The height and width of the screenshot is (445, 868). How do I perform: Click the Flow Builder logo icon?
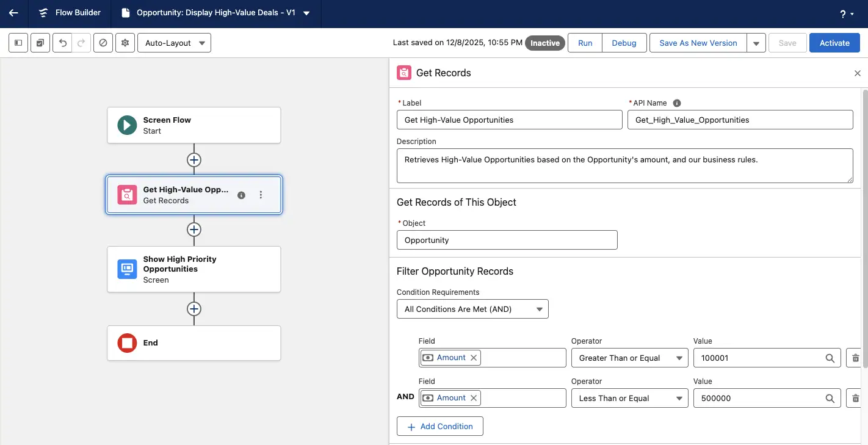point(43,13)
